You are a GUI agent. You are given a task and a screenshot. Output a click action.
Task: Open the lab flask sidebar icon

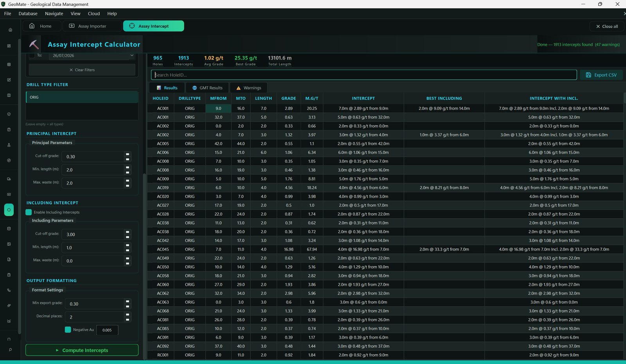coord(9,145)
